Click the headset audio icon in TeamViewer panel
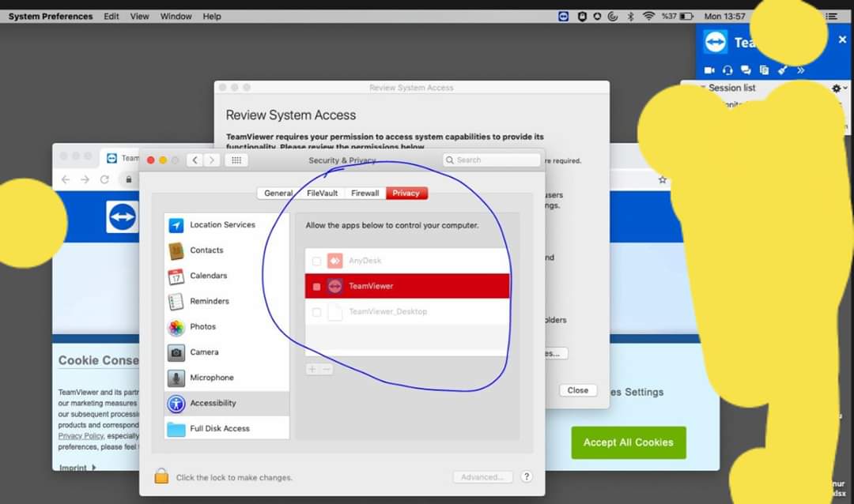854x504 pixels. pos(727,70)
